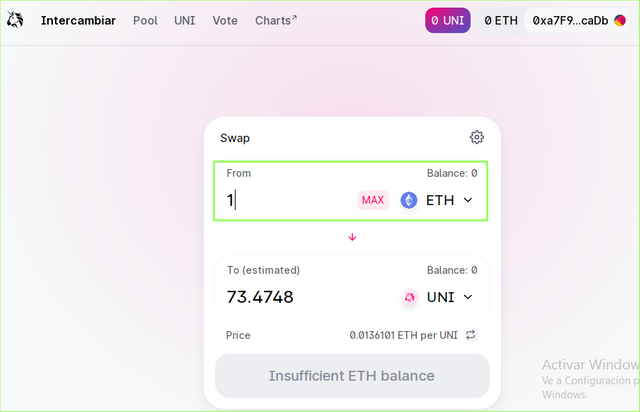640x412 pixels.
Task: Click the UNI token unicorn icon
Action: tap(409, 297)
